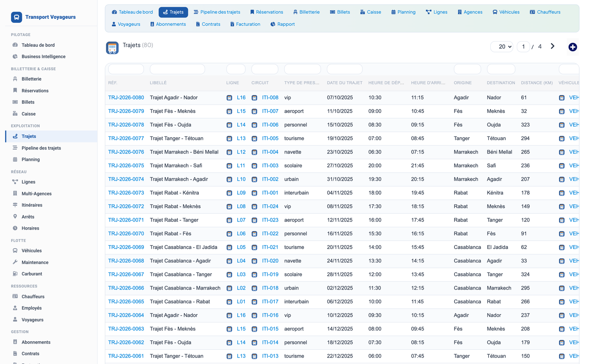This screenshot has width=589, height=364.
Task: Open Contrats in the sidebar Gestion section
Action: pyautogui.click(x=31, y=354)
